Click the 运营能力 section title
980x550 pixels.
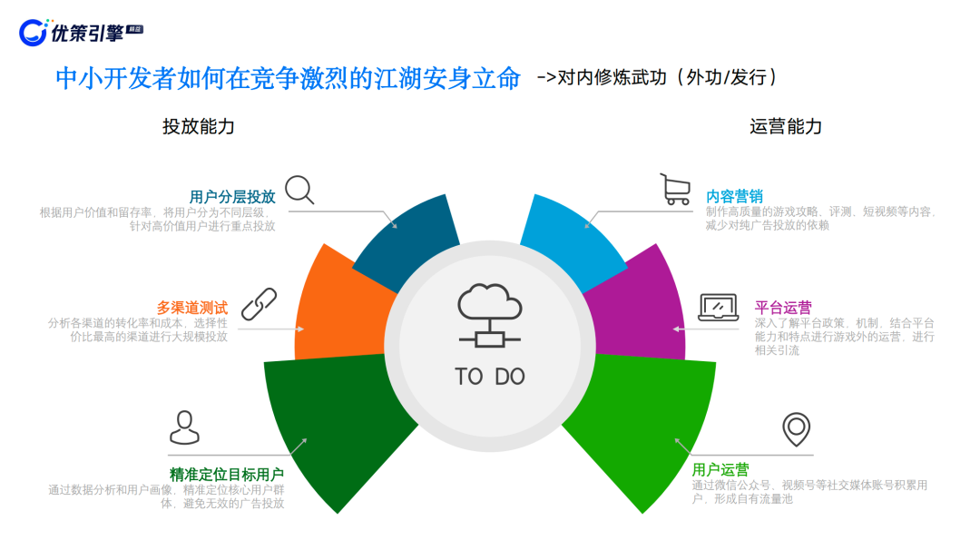(786, 126)
